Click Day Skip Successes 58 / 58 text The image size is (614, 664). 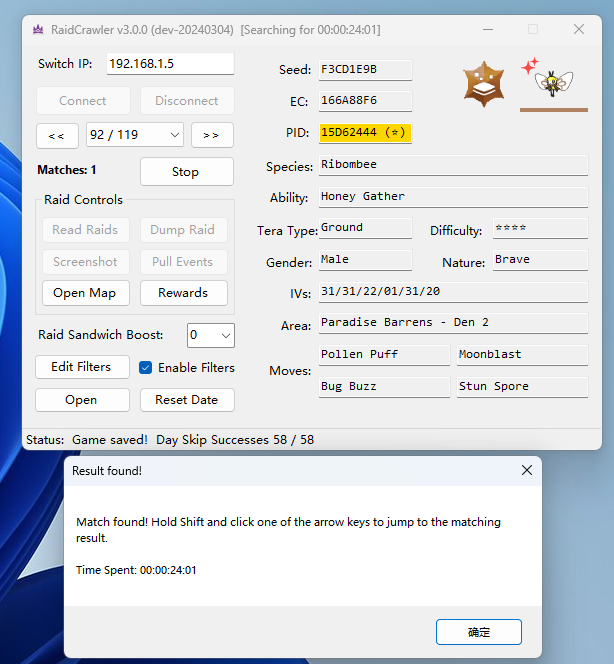(235, 440)
